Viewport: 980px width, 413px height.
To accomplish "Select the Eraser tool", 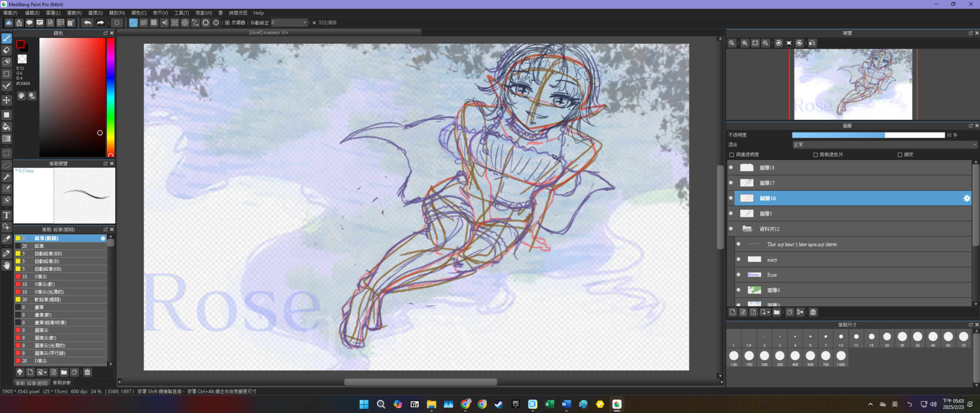I will click(7, 50).
